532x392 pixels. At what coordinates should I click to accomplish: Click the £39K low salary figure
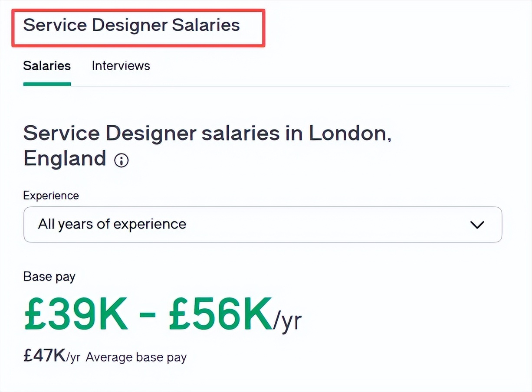(76, 314)
